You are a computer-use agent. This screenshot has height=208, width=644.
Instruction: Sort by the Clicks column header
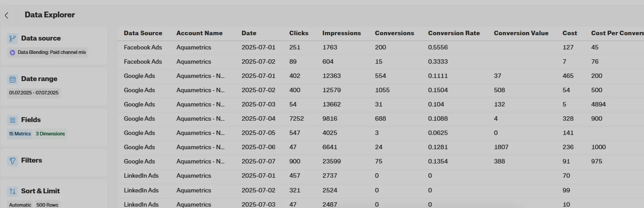[x=299, y=33]
